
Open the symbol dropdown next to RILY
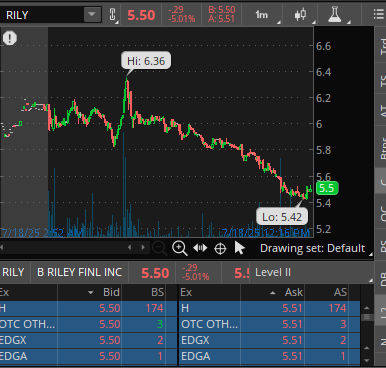92,15
